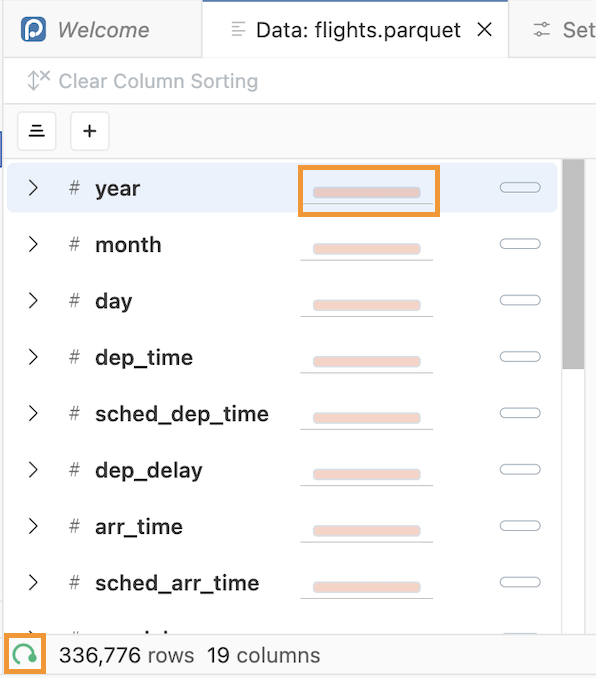Expand the dep_delay column chevron
596x678 pixels.
click(x=33, y=470)
